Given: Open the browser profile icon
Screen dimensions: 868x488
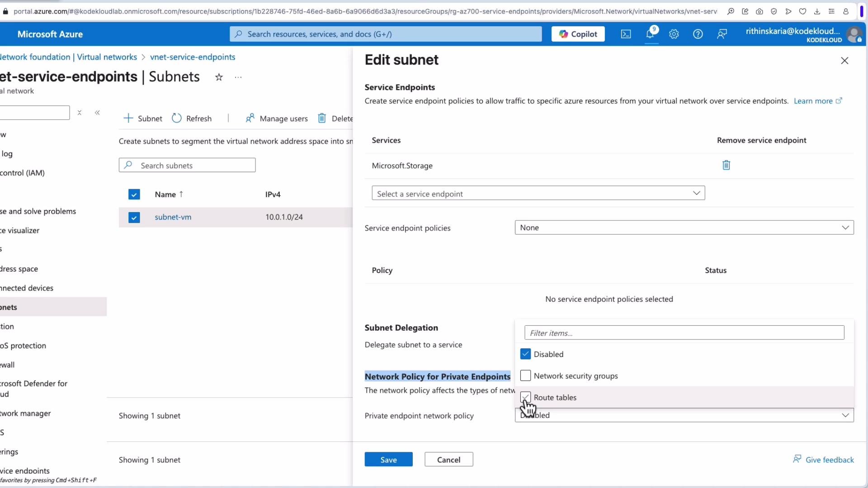Looking at the screenshot, I should (x=846, y=12).
